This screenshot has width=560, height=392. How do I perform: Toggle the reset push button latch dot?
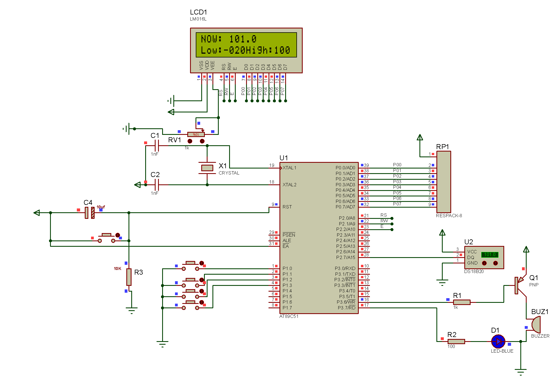118,235
